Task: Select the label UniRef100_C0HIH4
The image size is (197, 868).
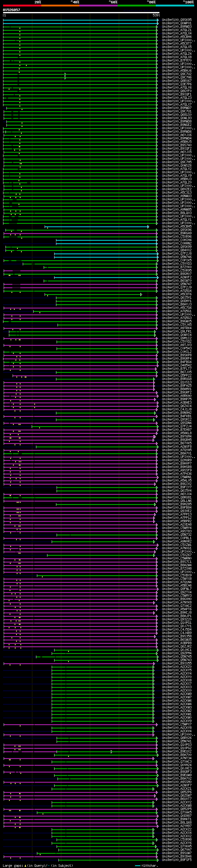Action: coord(177,240)
